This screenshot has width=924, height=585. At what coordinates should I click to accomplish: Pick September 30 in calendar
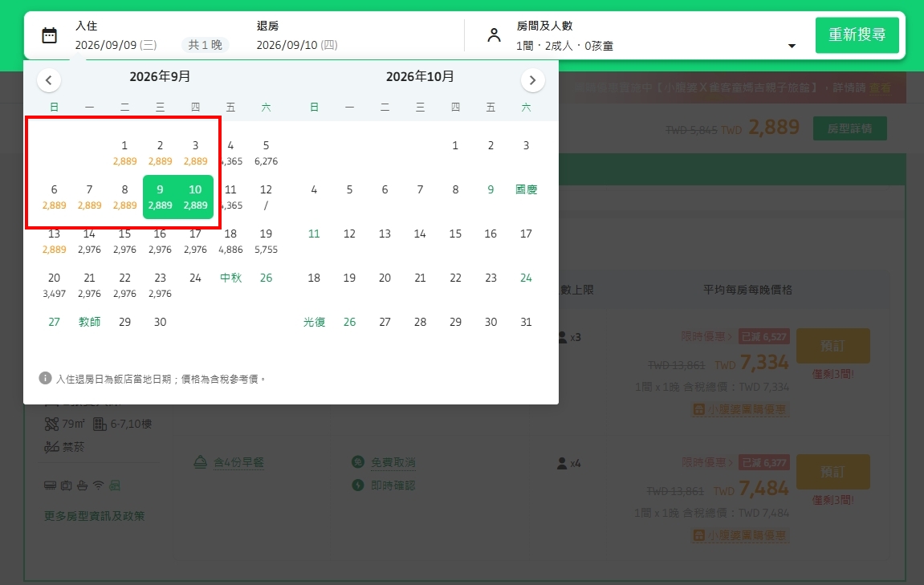click(x=160, y=323)
